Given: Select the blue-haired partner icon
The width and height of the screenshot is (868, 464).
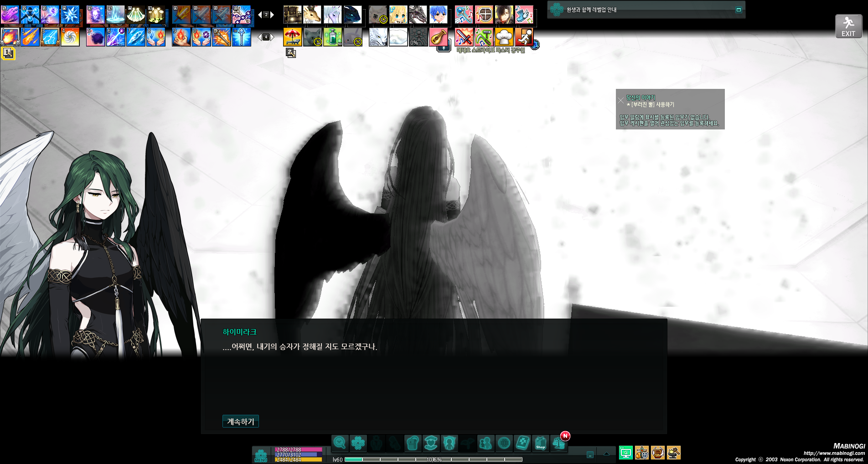Looking at the screenshot, I should pyautogui.click(x=438, y=15).
